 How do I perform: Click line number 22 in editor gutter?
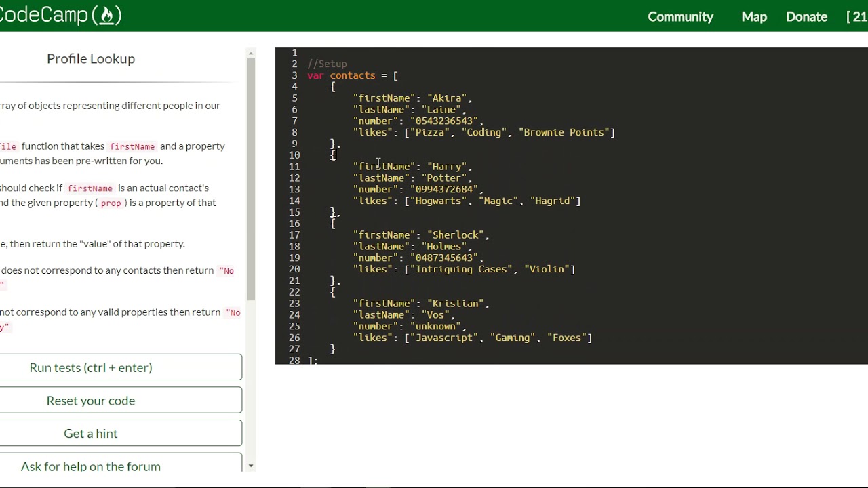[x=294, y=292]
